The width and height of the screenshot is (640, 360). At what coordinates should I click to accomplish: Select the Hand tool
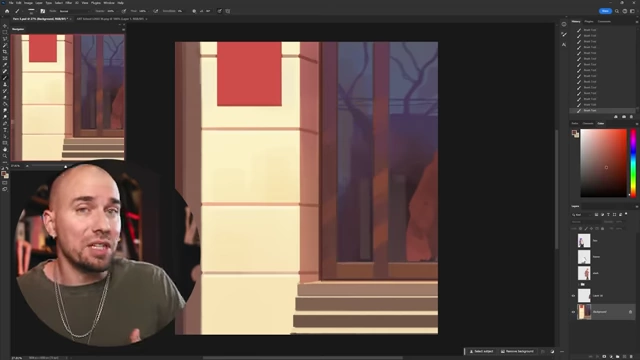[5, 150]
